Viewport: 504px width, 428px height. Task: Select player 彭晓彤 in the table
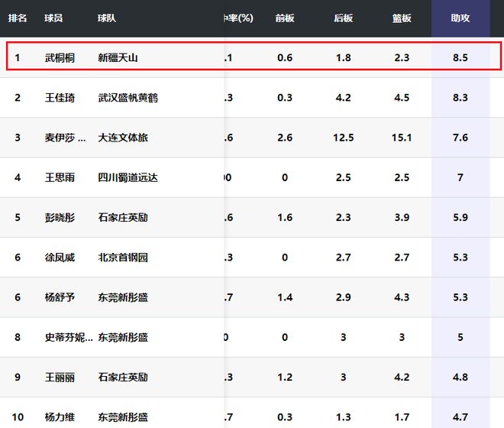point(60,218)
